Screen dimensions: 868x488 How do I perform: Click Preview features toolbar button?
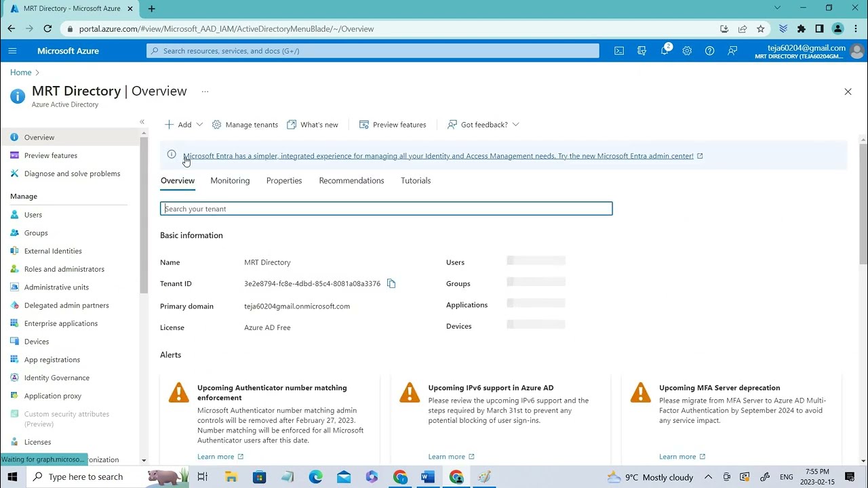pyautogui.click(x=393, y=125)
